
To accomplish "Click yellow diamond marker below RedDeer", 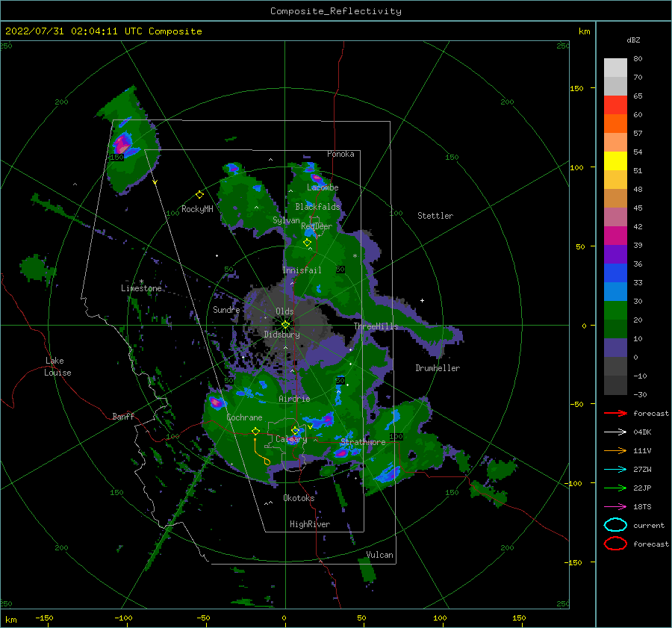I will [x=307, y=243].
